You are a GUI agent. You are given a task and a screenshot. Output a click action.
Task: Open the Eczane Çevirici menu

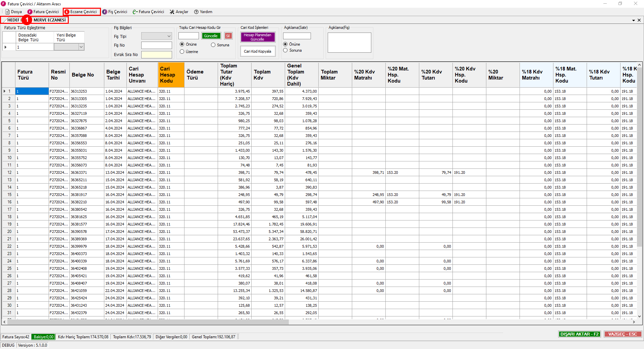[81, 12]
